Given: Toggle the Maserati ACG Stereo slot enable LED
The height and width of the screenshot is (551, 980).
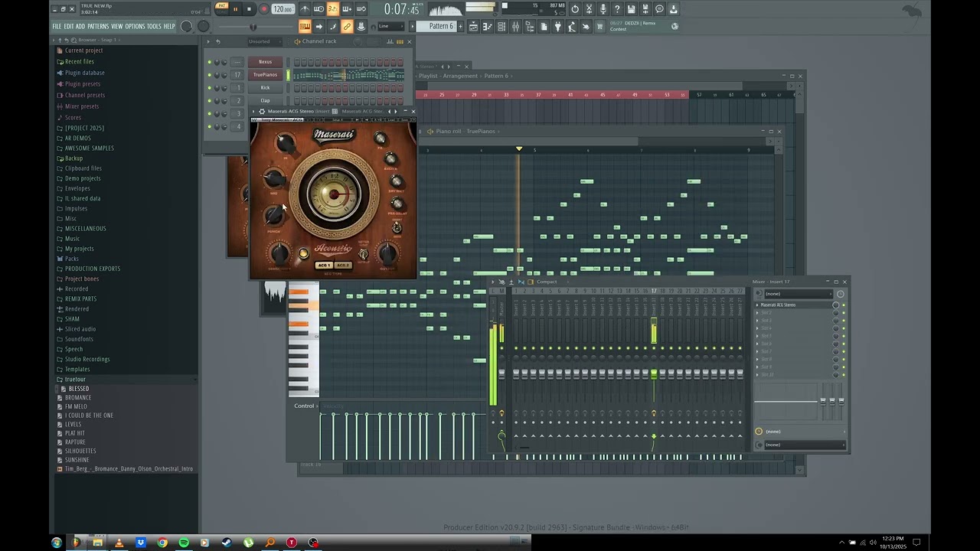Looking at the screenshot, I should coord(844,305).
